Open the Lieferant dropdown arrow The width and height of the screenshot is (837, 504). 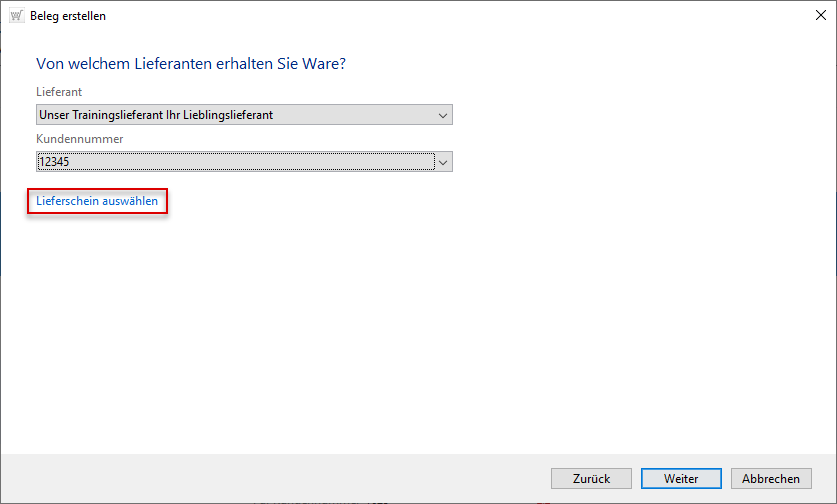click(443, 115)
